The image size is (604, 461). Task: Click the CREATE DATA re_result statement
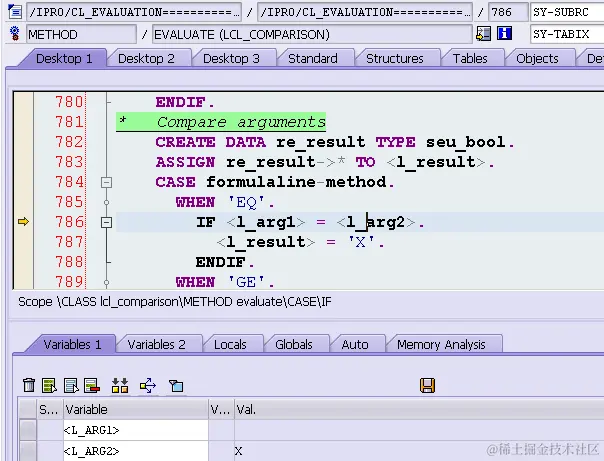335,142
